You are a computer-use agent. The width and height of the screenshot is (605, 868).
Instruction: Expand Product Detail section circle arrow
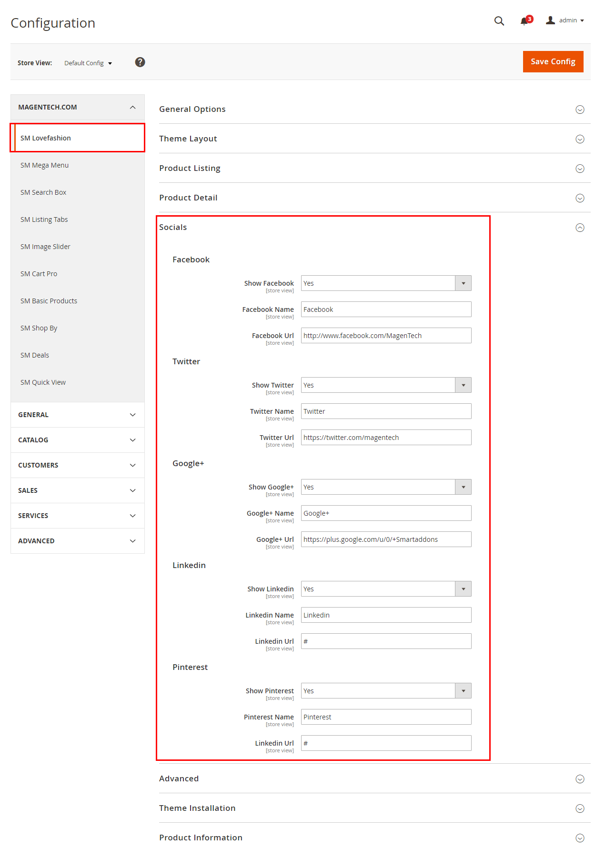(x=580, y=198)
